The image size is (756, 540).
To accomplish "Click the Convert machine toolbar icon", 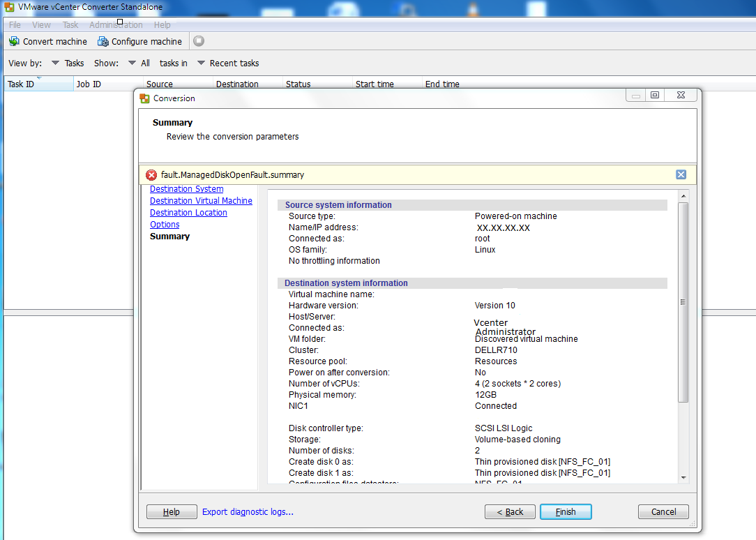I will coord(14,41).
